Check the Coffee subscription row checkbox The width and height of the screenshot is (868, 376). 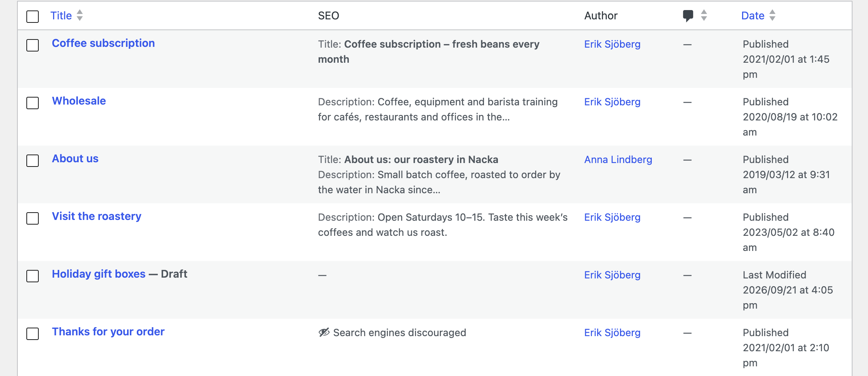tap(33, 45)
